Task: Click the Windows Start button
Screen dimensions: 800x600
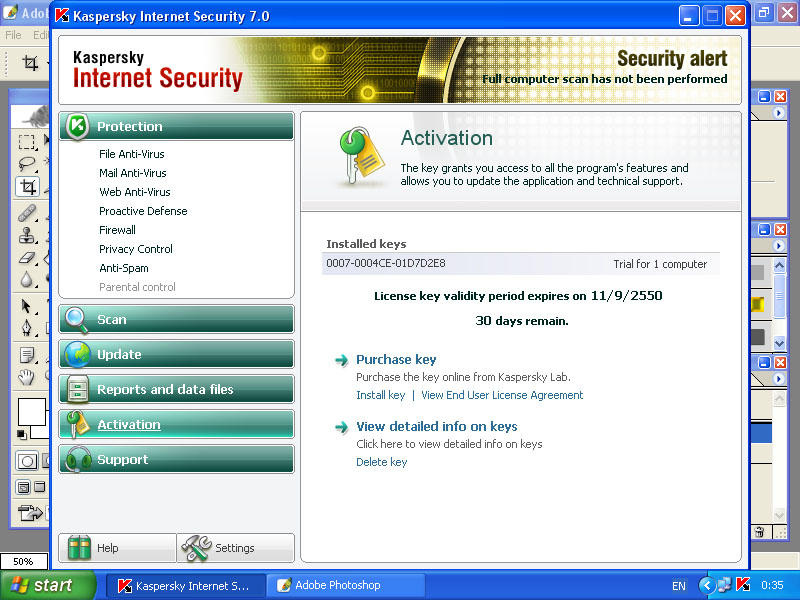Action: 48,585
